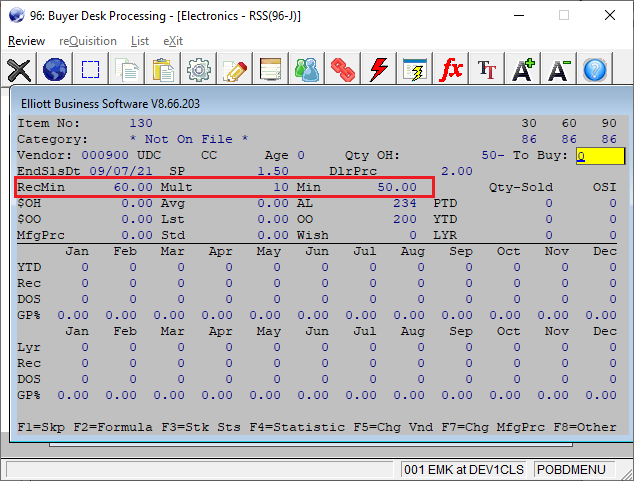This screenshot has width=634, height=481.
Task: Decrease font size with A- icon
Action: coord(559,70)
